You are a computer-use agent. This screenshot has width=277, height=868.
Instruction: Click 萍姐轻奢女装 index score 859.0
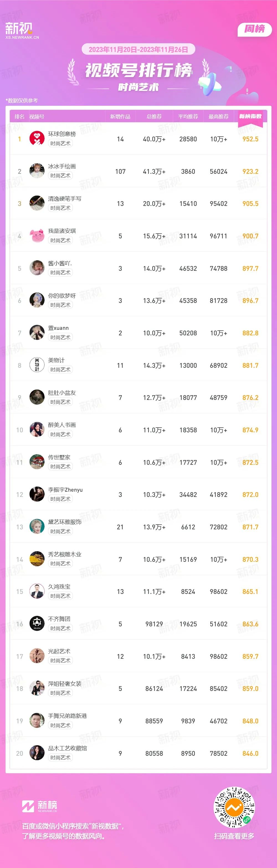coord(250,689)
